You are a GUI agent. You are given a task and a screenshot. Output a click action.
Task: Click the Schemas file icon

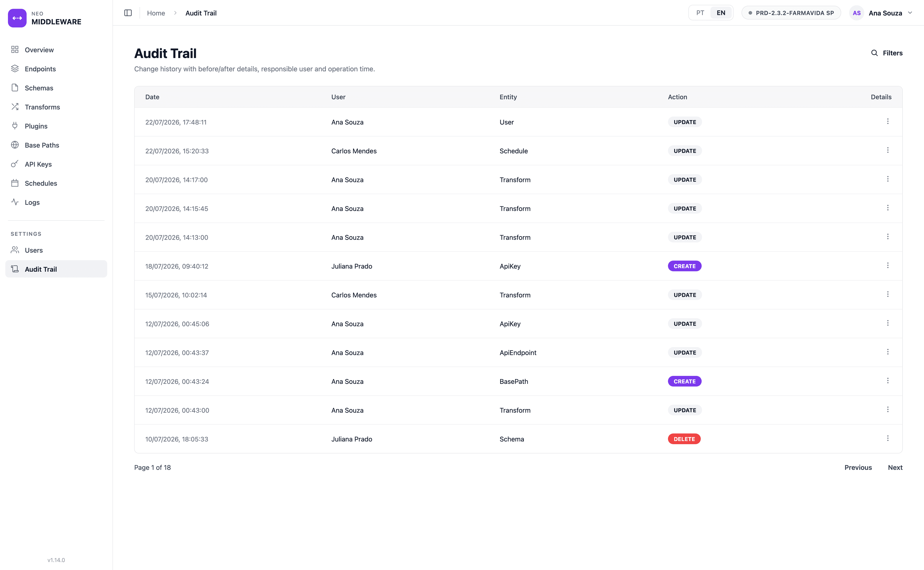coord(15,88)
